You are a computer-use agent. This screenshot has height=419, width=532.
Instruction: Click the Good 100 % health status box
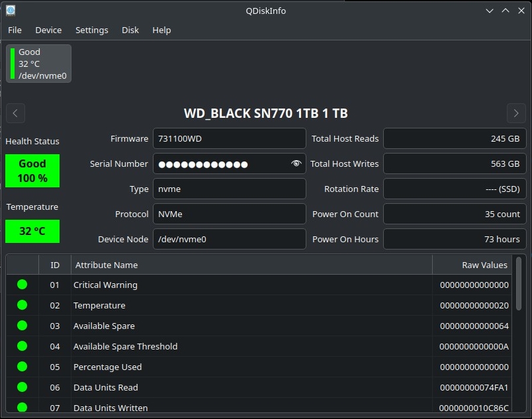coord(32,171)
